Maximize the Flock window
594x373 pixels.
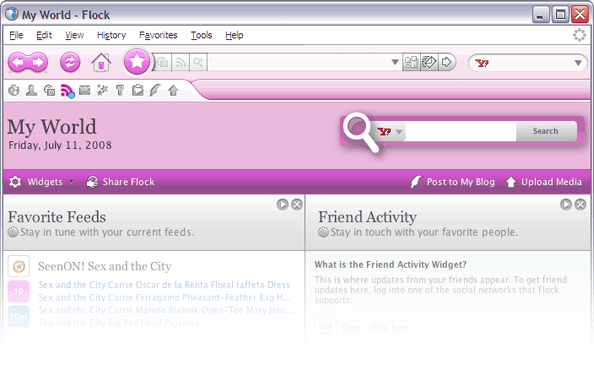(560, 15)
